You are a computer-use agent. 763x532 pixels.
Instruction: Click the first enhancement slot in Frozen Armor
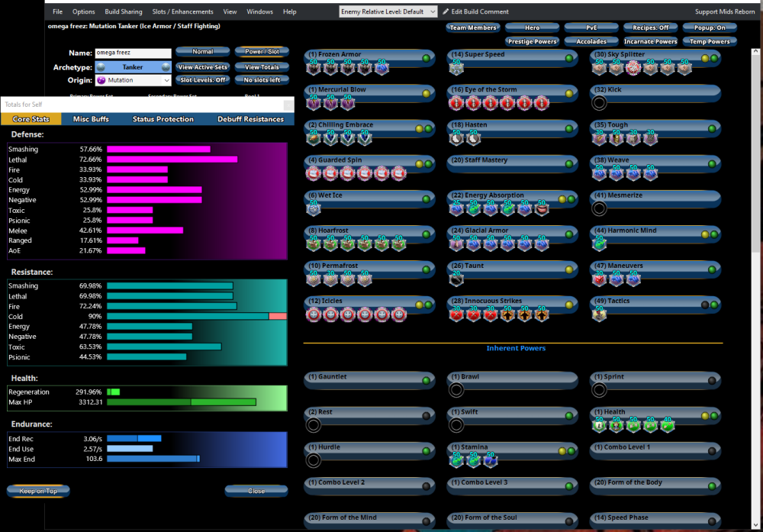tap(313, 68)
